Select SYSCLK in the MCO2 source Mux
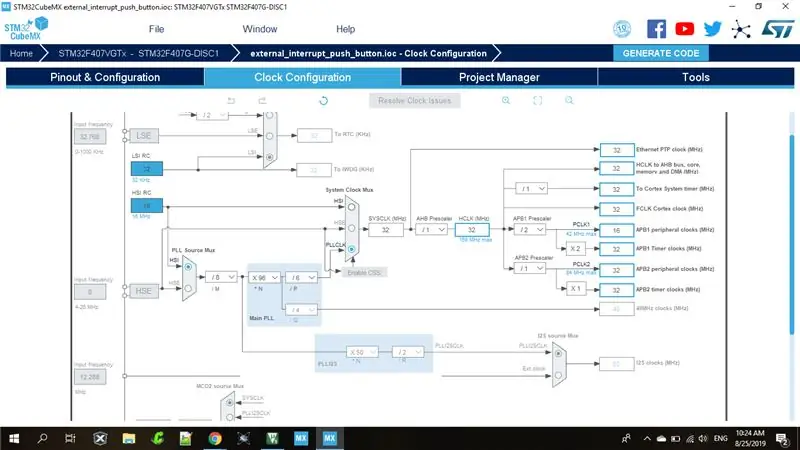This screenshot has width=800, height=450. [230, 403]
